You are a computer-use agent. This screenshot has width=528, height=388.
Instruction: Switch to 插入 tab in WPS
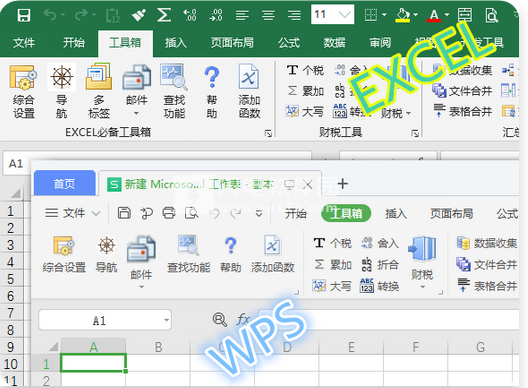[x=396, y=214]
